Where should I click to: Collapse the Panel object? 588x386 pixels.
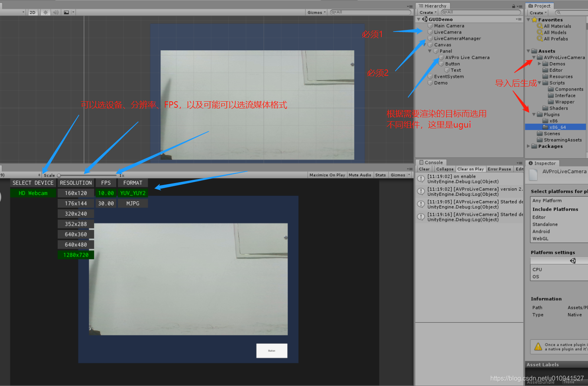[430, 51]
